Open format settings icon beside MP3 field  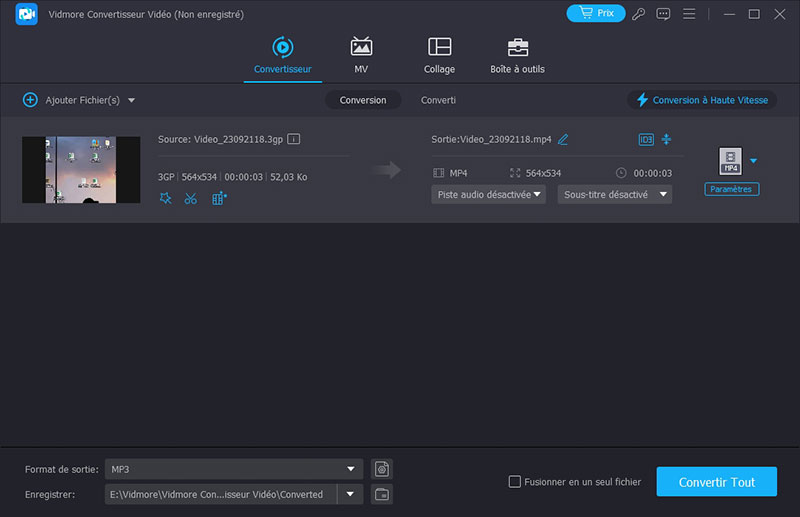(x=381, y=469)
